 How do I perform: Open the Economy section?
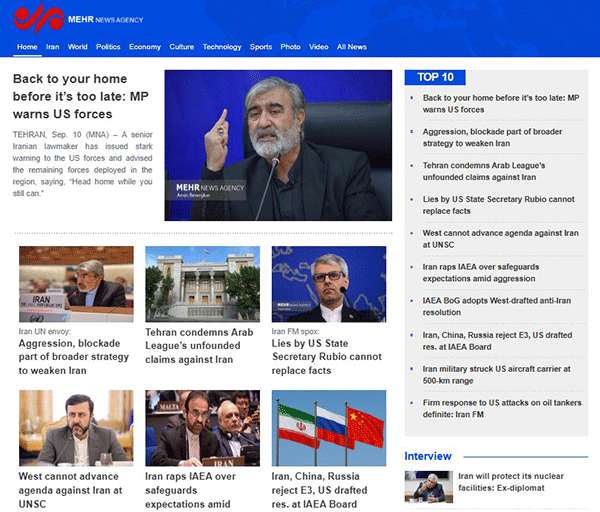145,47
